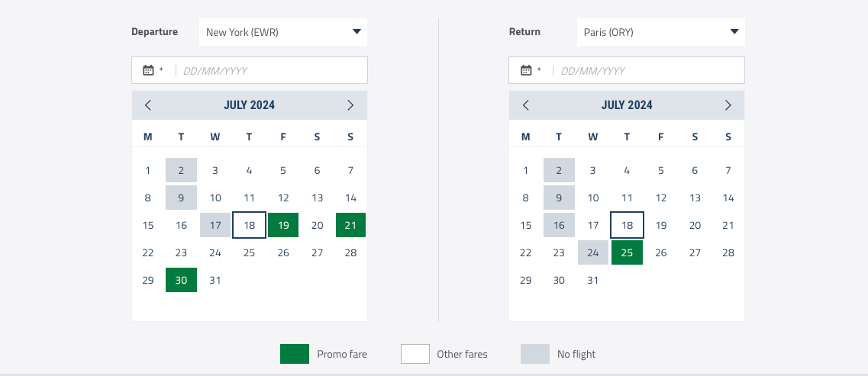Click the Return calendar icon
Image resolution: width=868 pixels, height=376 pixels.
tap(526, 71)
